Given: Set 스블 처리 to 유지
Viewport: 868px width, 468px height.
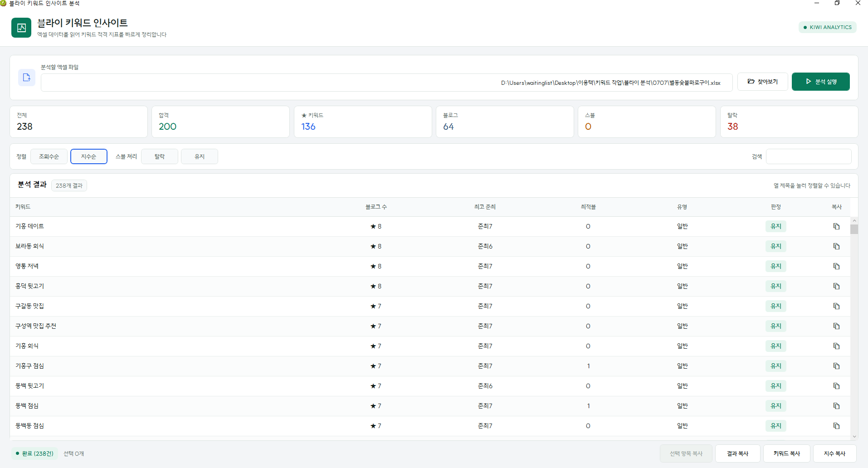Looking at the screenshot, I should [x=200, y=156].
